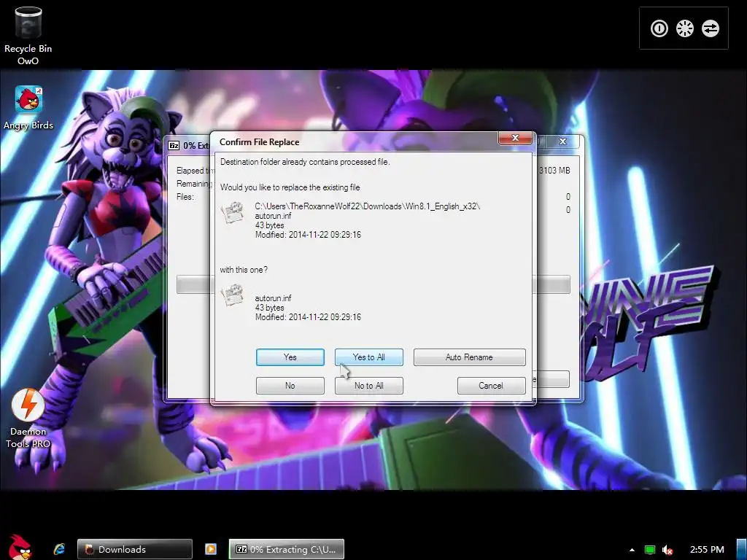Open the media player taskbar icon
The height and width of the screenshot is (560, 747).
(x=211, y=549)
